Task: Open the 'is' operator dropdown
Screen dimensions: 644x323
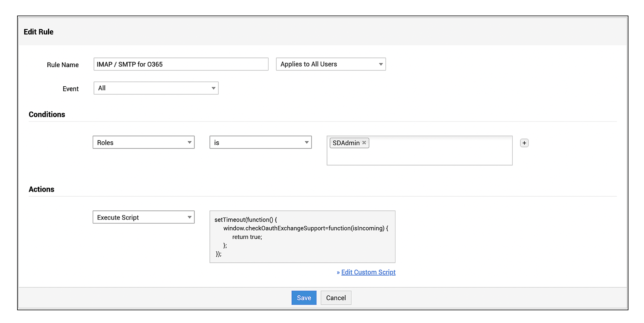Action: [260, 143]
